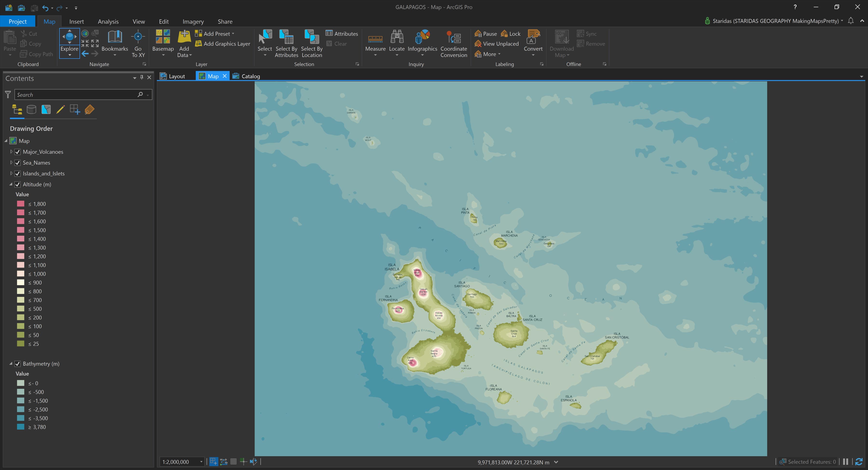Image resolution: width=868 pixels, height=470 pixels.
Task: Click the View Unplaced labeling button
Action: 497,44
